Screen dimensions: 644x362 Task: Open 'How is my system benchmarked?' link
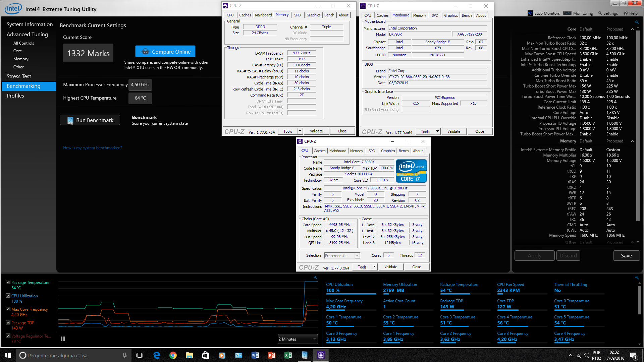tap(93, 148)
